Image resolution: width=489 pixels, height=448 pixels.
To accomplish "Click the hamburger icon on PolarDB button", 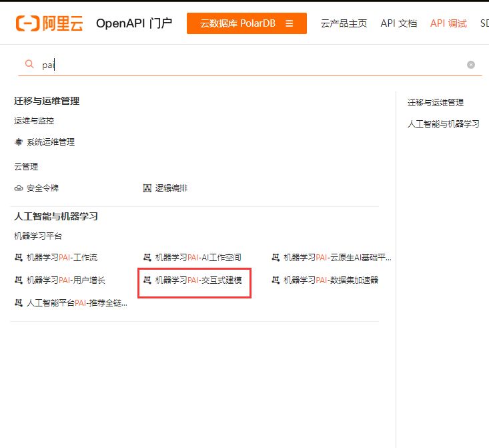I will pyautogui.click(x=289, y=23).
